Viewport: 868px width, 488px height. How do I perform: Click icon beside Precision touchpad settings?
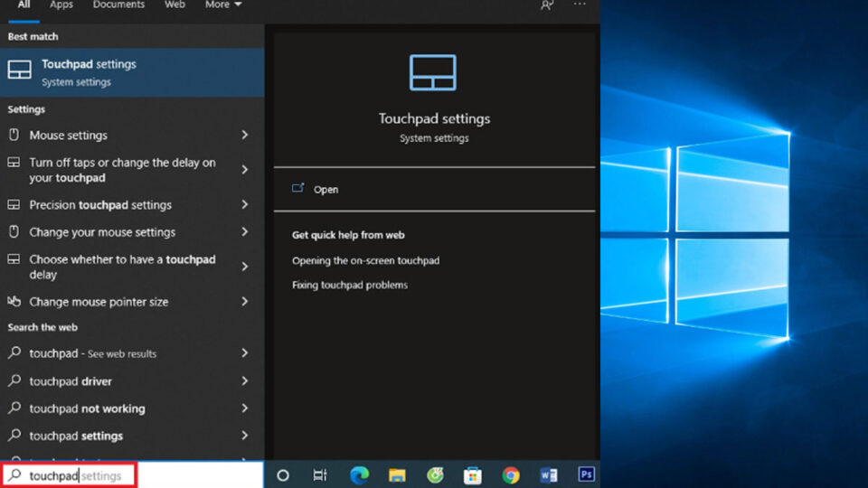click(14, 205)
